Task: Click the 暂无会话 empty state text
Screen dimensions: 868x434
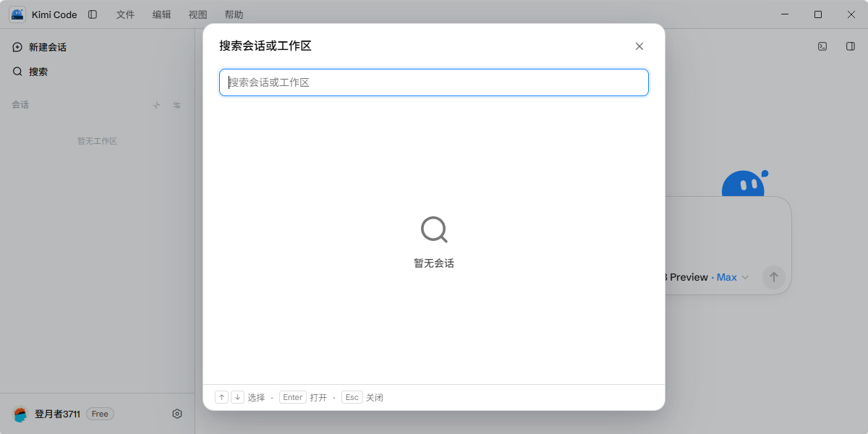Action: coord(434,263)
